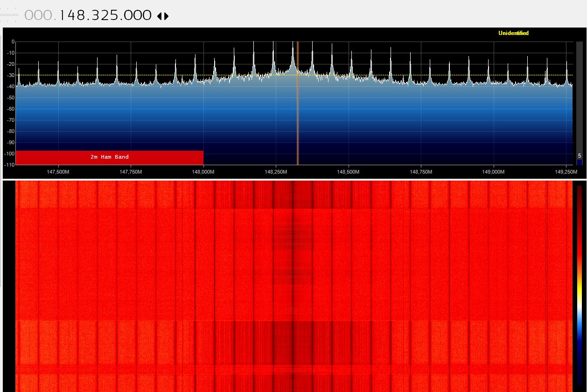Click the digit 8 in the frequency readout
Image resolution: width=587 pixels, height=392 pixels.
(82, 16)
